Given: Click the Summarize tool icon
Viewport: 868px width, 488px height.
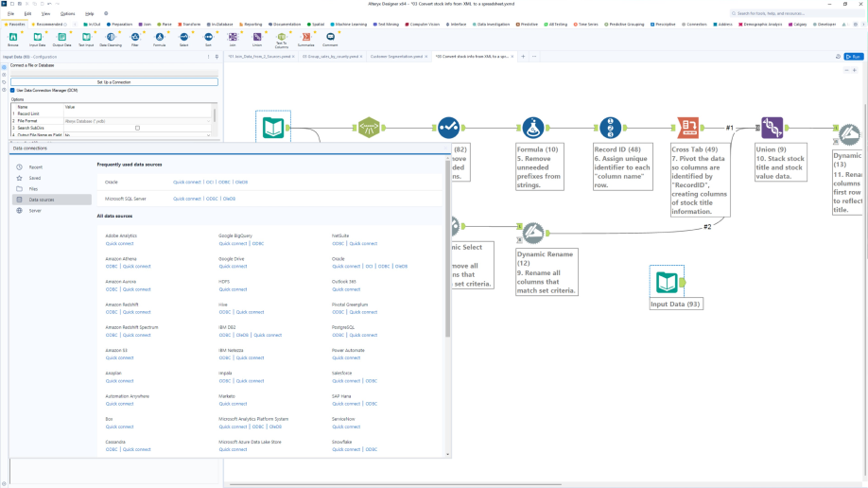Looking at the screenshot, I should tap(305, 37).
